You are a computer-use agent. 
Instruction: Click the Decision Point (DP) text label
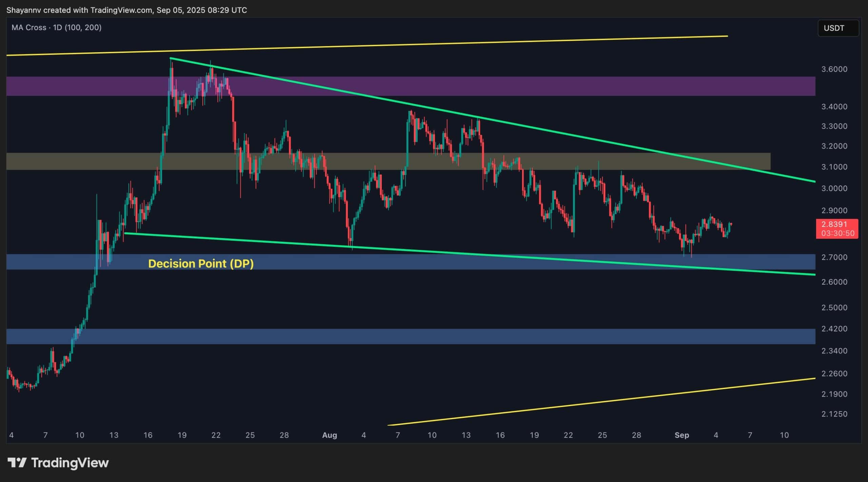201,264
